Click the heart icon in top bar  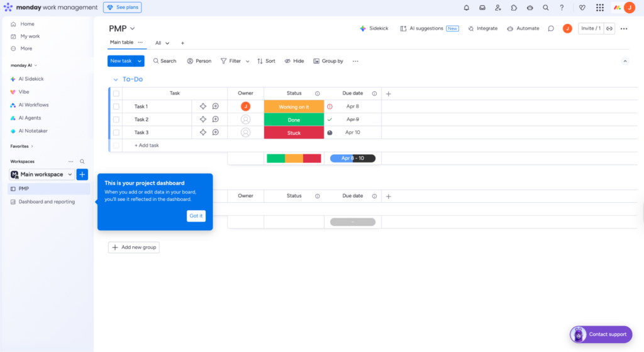(582, 8)
